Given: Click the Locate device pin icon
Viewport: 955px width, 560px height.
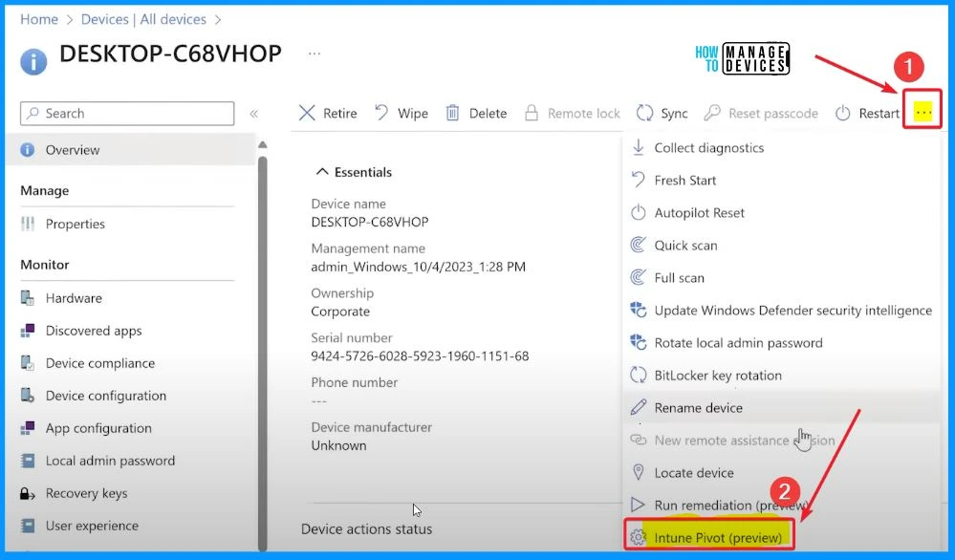Looking at the screenshot, I should tap(638, 472).
